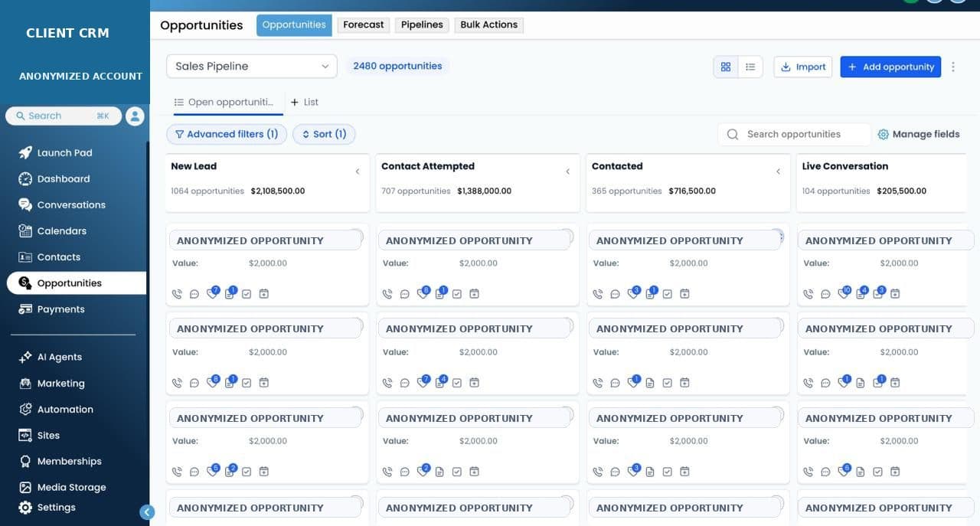
Task: Switch to list view
Action: coord(750,67)
